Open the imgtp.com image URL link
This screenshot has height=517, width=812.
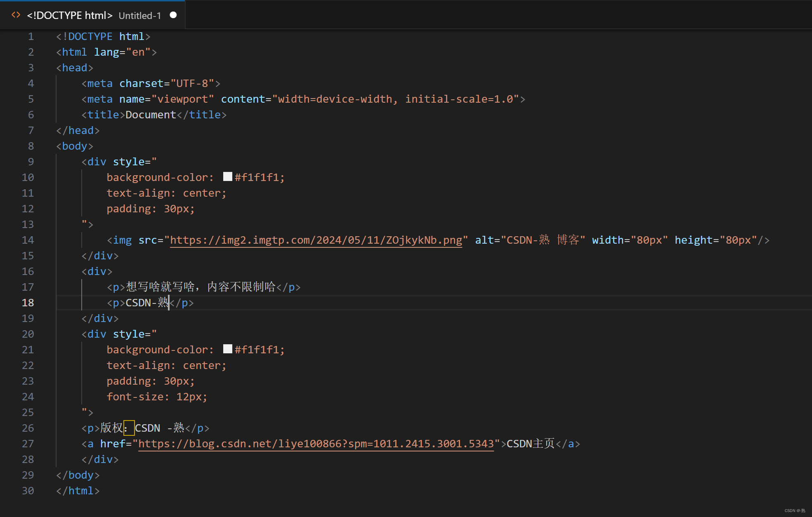316,240
